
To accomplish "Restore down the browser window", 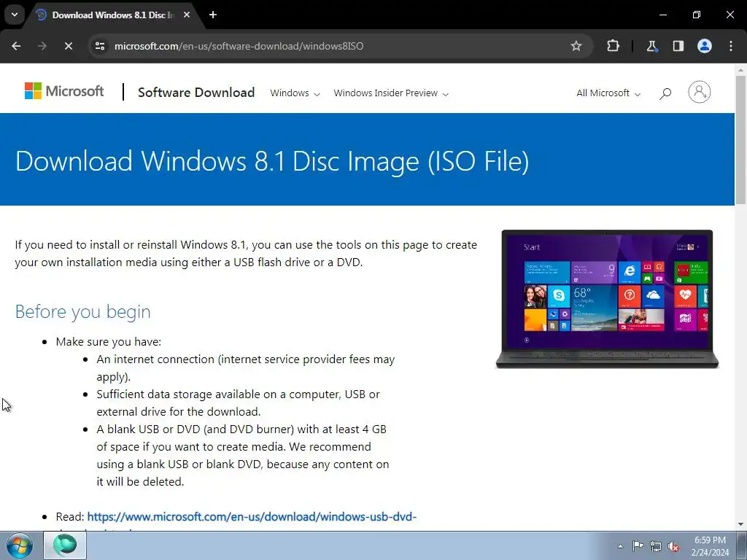I will [697, 15].
